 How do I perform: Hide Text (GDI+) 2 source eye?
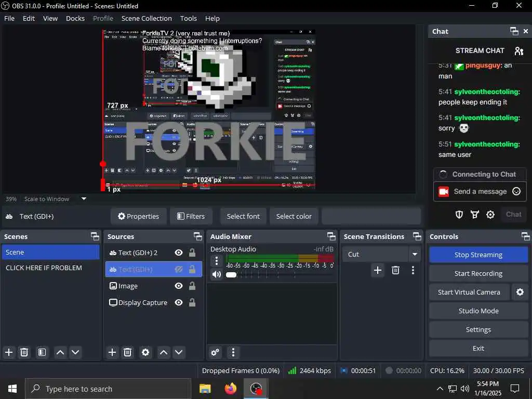tap(179, 252)
